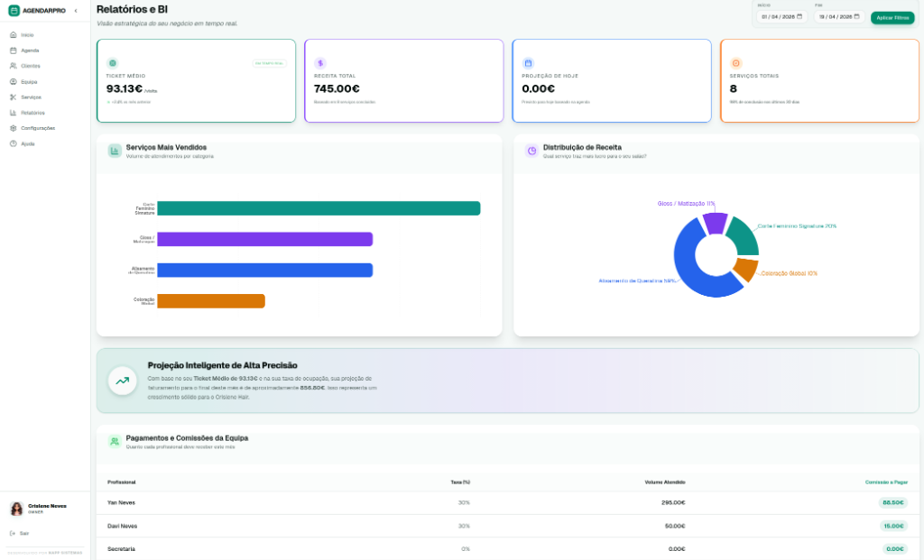This screenshot has width=924, height=560.
Task: Click the purple Gloss / Matização bar
Action: tap(265, 239)
